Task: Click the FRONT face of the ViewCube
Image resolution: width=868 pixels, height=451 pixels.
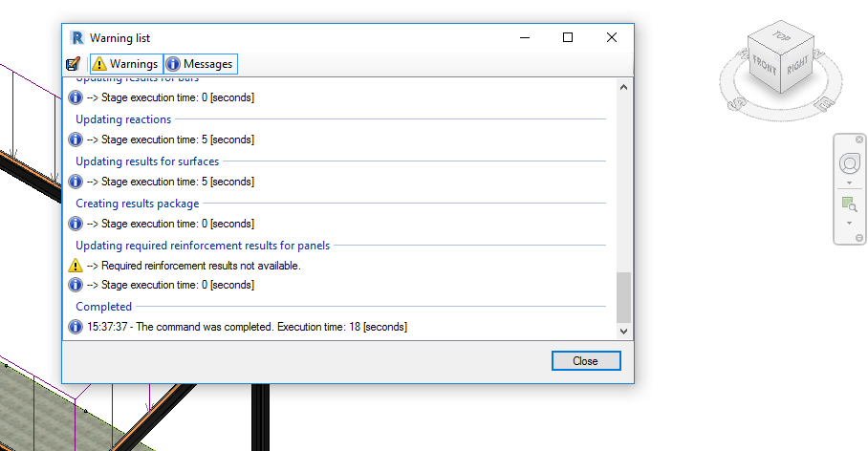Action: [764, 66]
